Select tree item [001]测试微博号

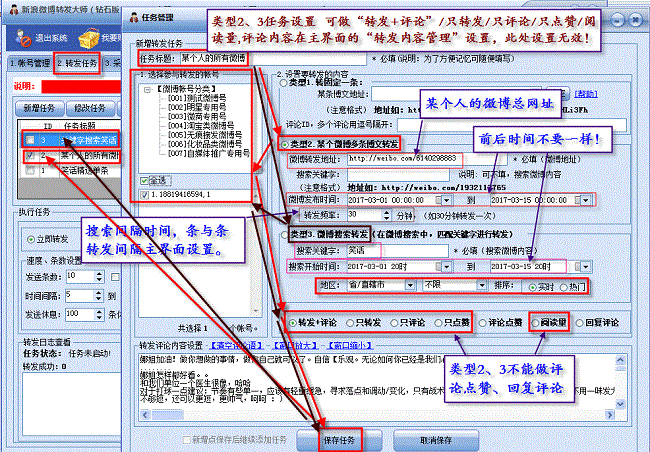point(197,98)
